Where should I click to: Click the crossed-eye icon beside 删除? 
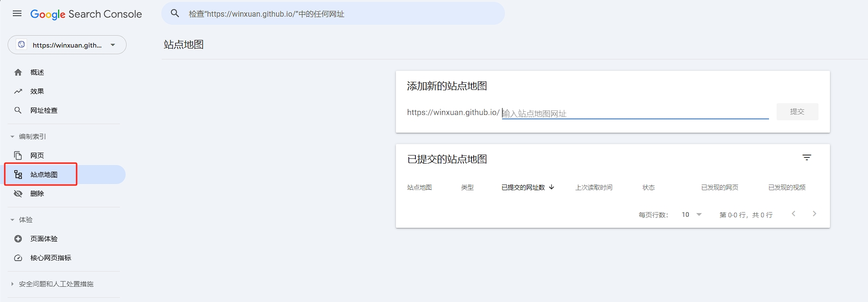tap(18, 194)
